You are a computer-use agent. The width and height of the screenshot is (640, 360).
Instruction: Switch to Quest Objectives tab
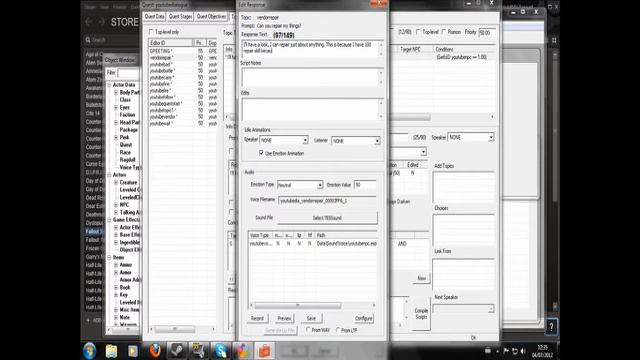(x=211, y=16)
